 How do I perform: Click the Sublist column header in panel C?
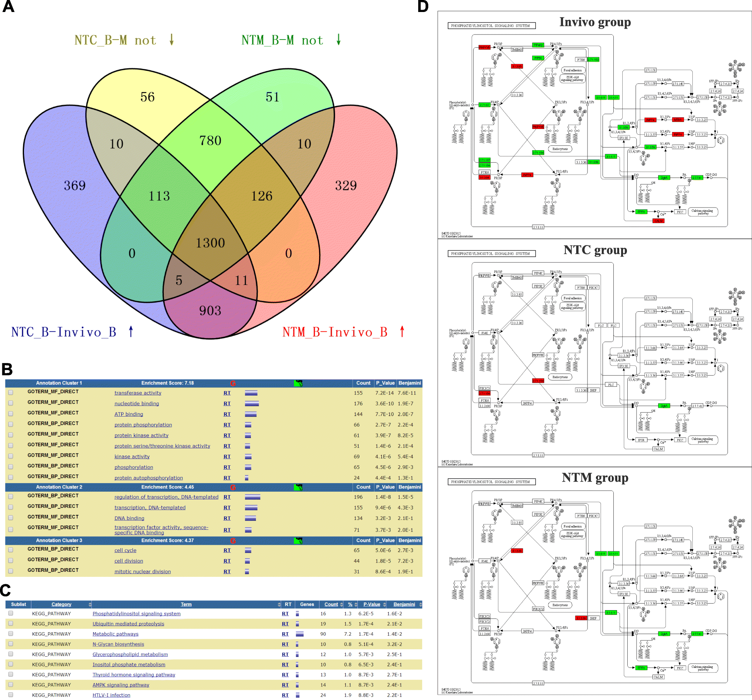[18, 605]
